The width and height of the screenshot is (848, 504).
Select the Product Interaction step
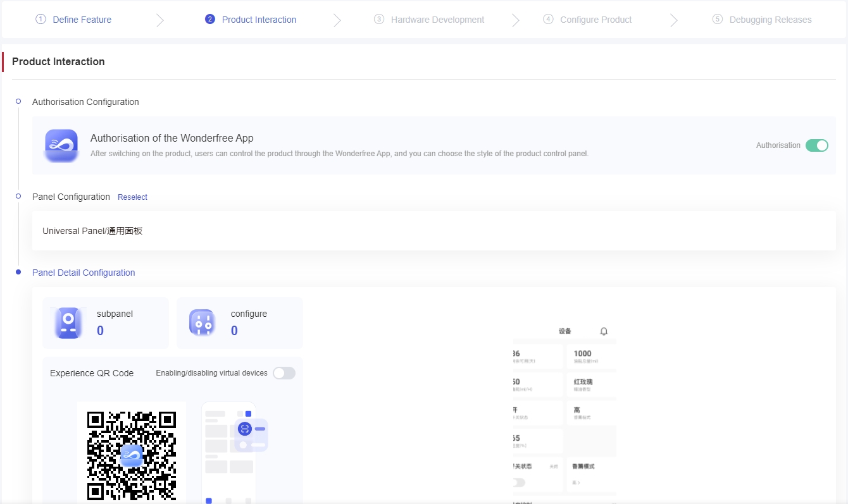point(251,20)
